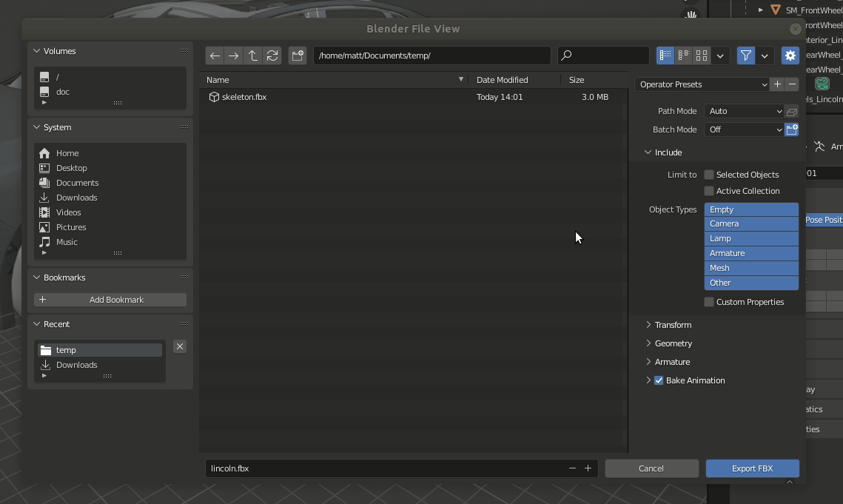Image resolution: width=843 pixels, height=504 pixels.
Task: Enable the Selected Objects checkbox
Action: pyautogui.click(x=708, y=175)
